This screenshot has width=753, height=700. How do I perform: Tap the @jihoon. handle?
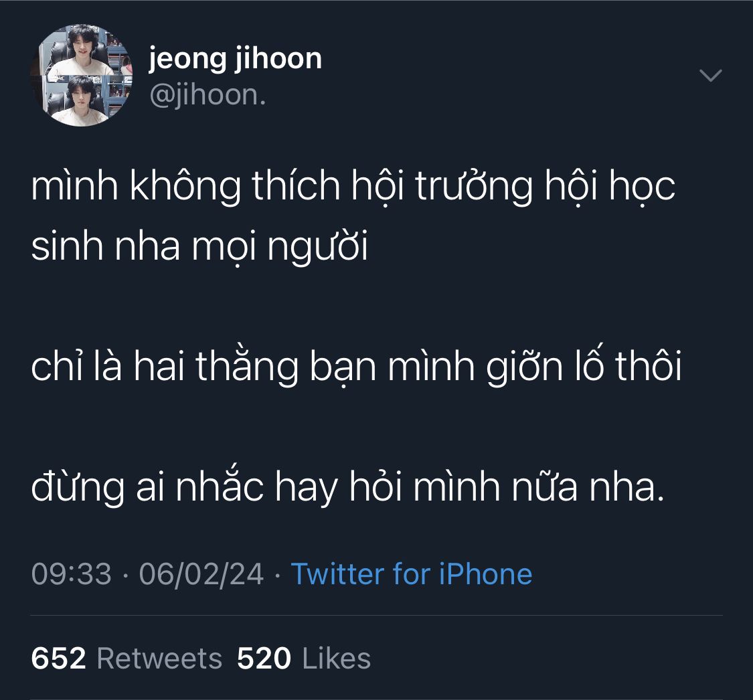coord(207,94)
